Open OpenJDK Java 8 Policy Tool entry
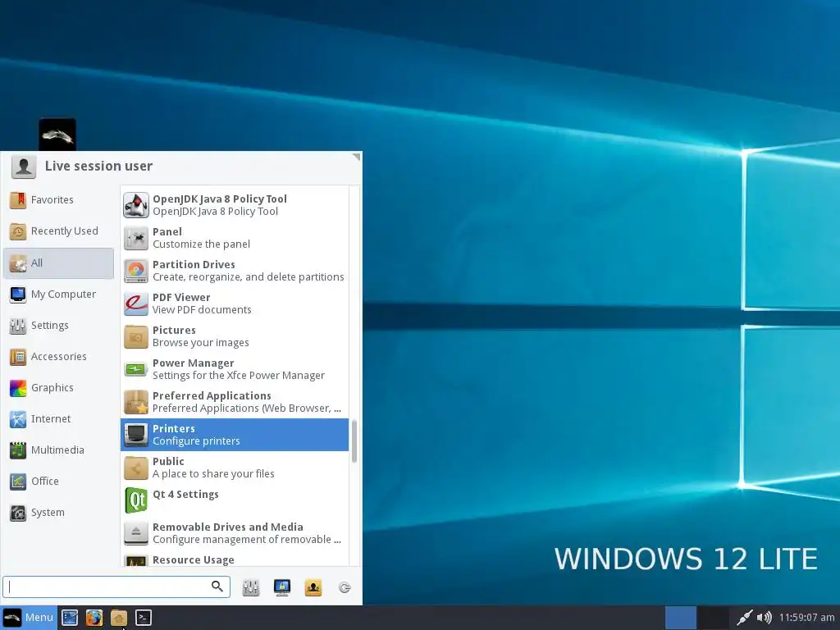This screenshot has height=630, width=840. 234,205
